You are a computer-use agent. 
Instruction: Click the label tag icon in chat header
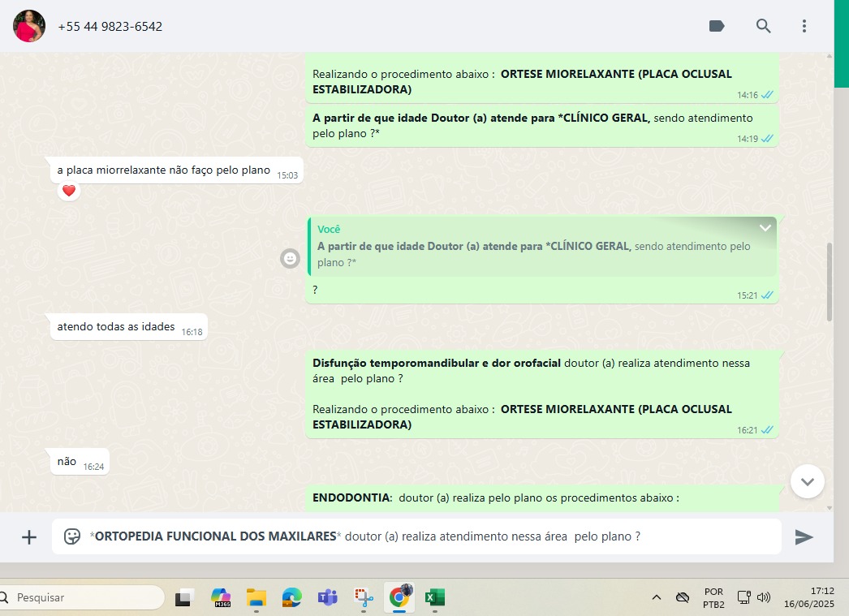click(x=717, y=26)
